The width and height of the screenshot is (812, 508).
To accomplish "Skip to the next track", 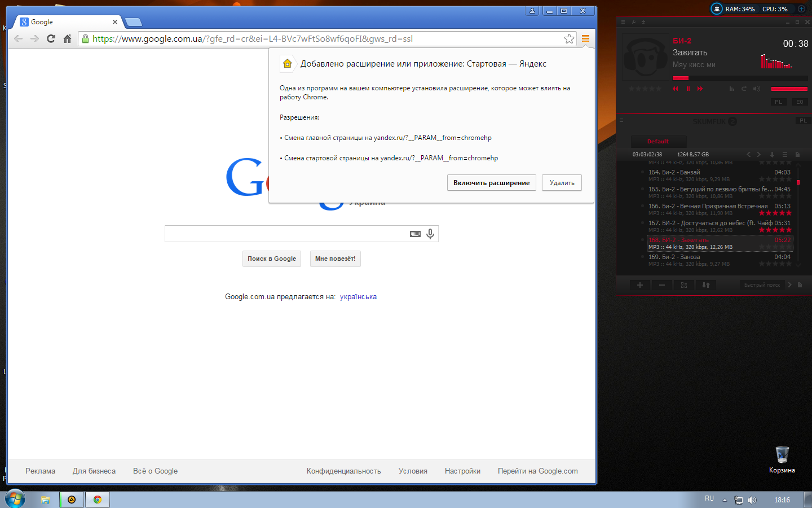I will (x=700, y=89).
